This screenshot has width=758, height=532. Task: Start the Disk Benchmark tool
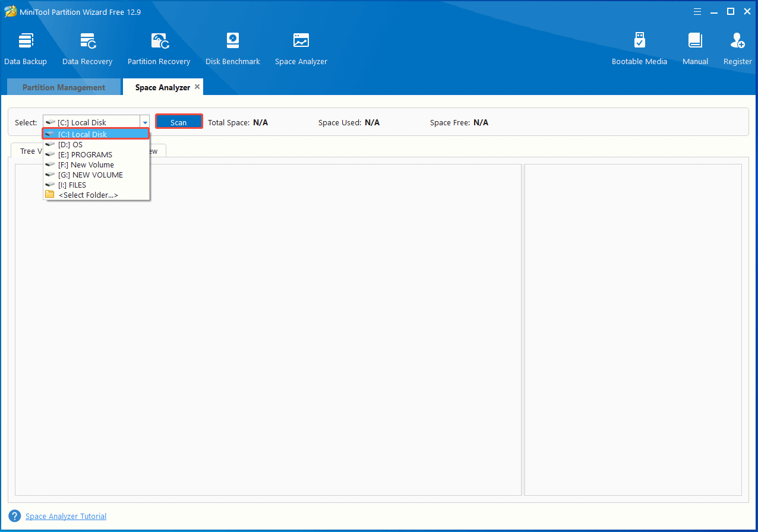coord(233,49)
